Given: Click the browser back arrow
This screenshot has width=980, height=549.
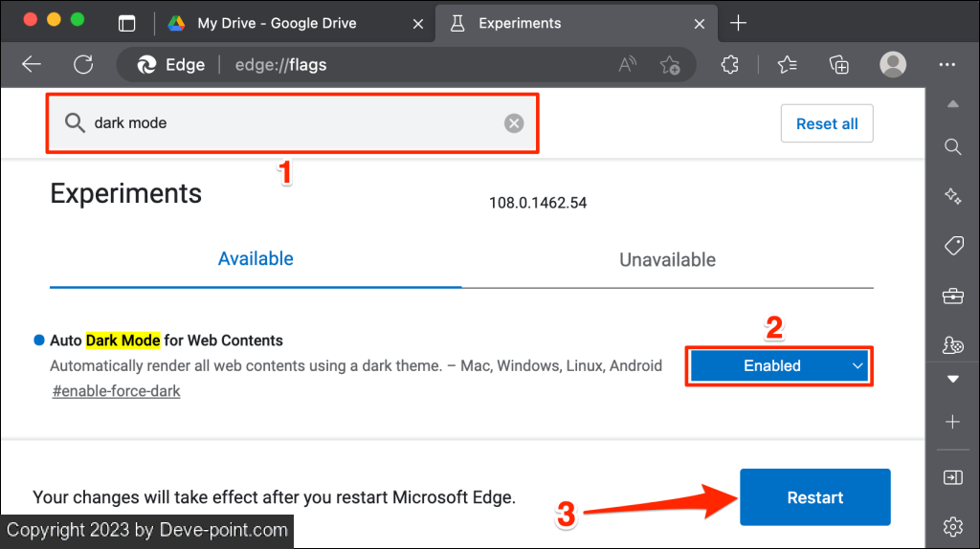Looking at the screenshot, I should click(32, 64).
